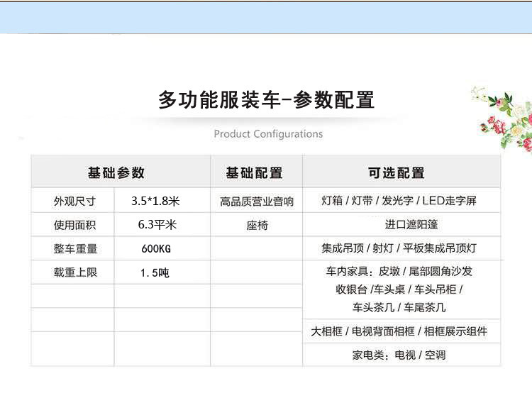
Task: Select the 可选配置 column header
Action: tap(401, 172)
